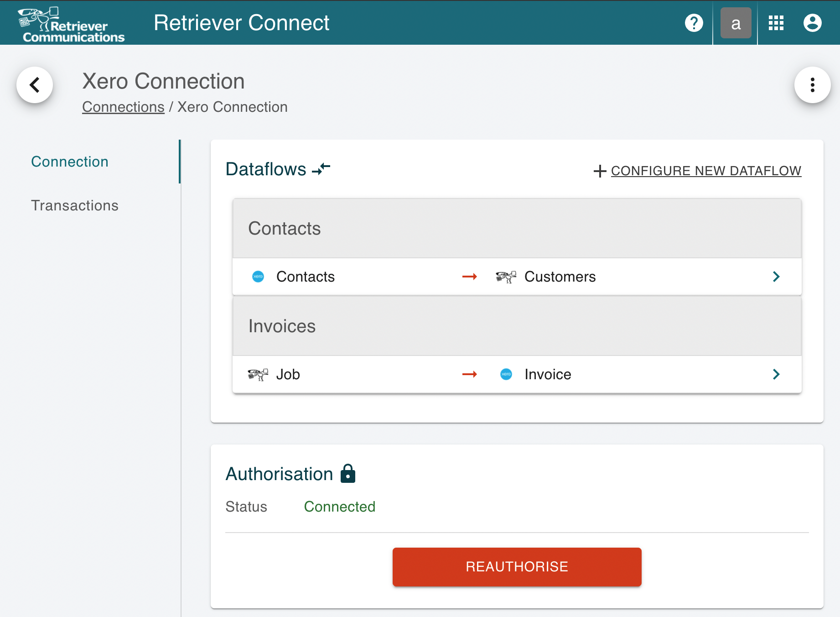Click the Customers label
The image size is (840, 617).
(x=560, y=277)
